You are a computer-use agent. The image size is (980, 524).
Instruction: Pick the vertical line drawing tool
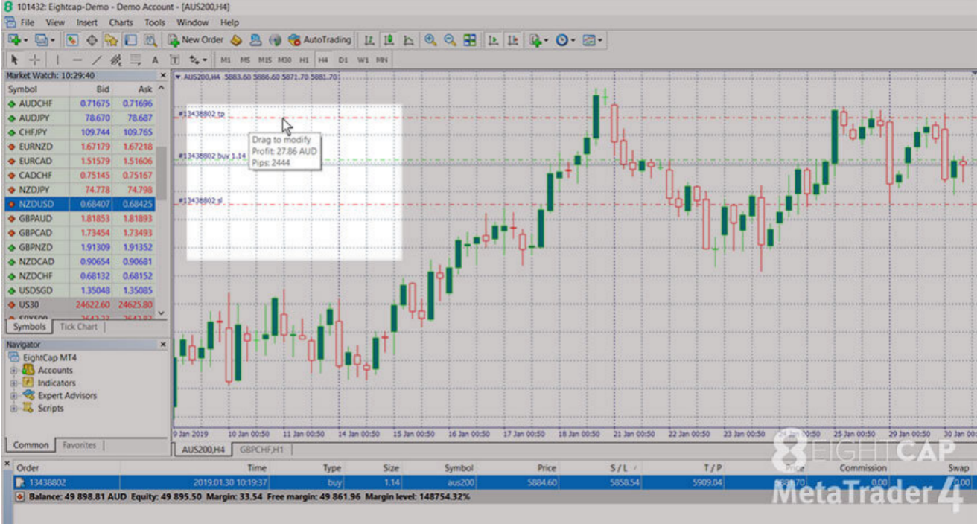tap(57, 60)
